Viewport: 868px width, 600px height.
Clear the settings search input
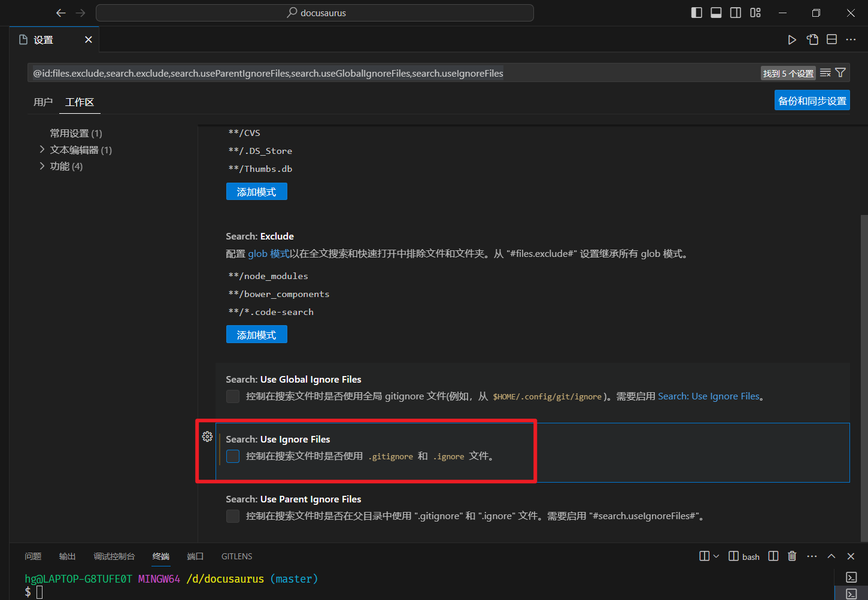(825, 73)
